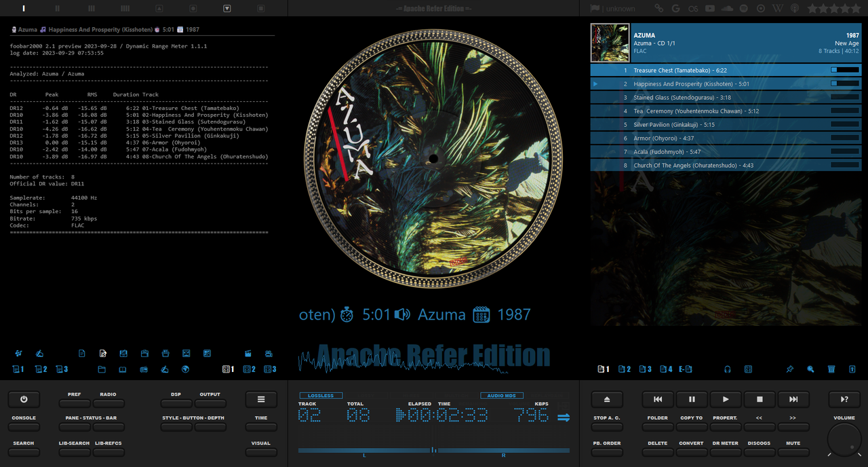Image resolution: width=868 pixels, height=467 pixels.
Task: Click the random play ▶? button
Action: 844,400
